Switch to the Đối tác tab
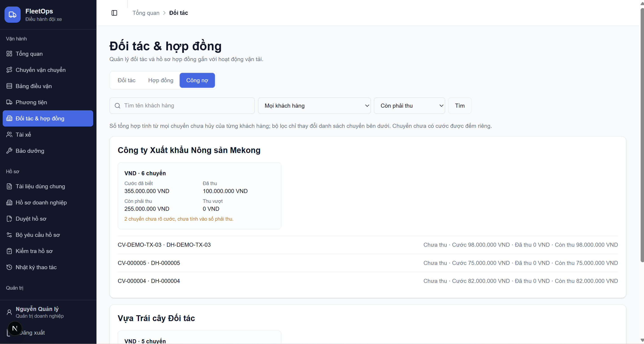644x344 pixels. [x=127, y=80]
